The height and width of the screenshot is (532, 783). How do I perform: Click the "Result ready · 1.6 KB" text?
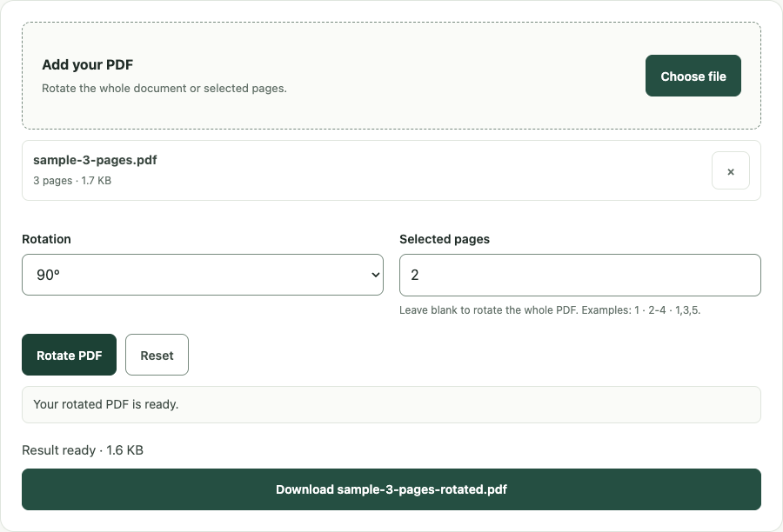[83, 450]
